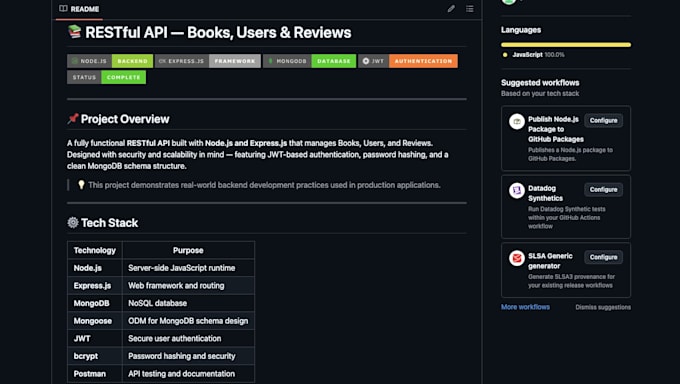Click the Publish Node.js Package workflow icon
Screen dimensions: 680x384
point(517,121)
